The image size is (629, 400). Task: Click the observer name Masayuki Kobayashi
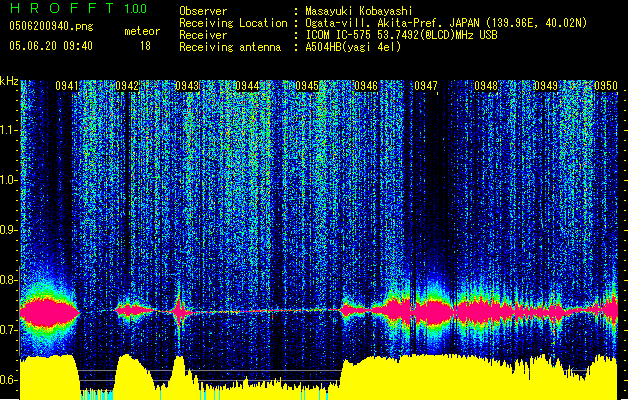click(359, 11)
